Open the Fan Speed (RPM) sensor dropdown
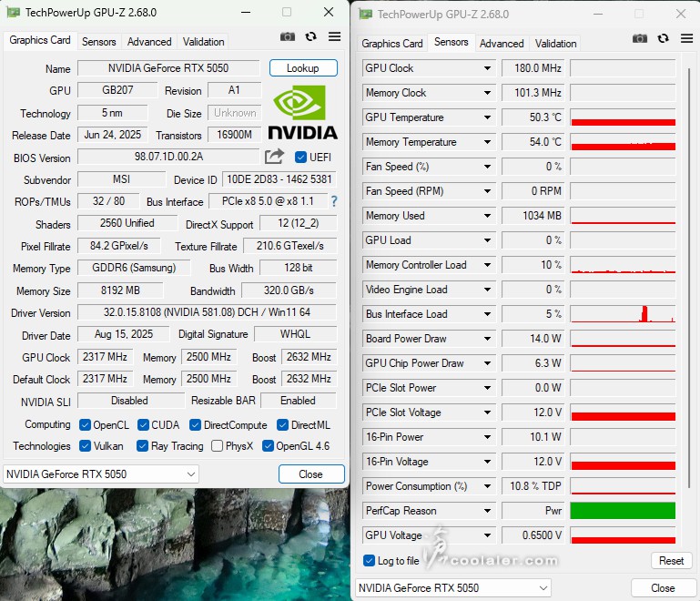Screen dimensions: 700x601 pyautogui.click(x=487, y=191)
